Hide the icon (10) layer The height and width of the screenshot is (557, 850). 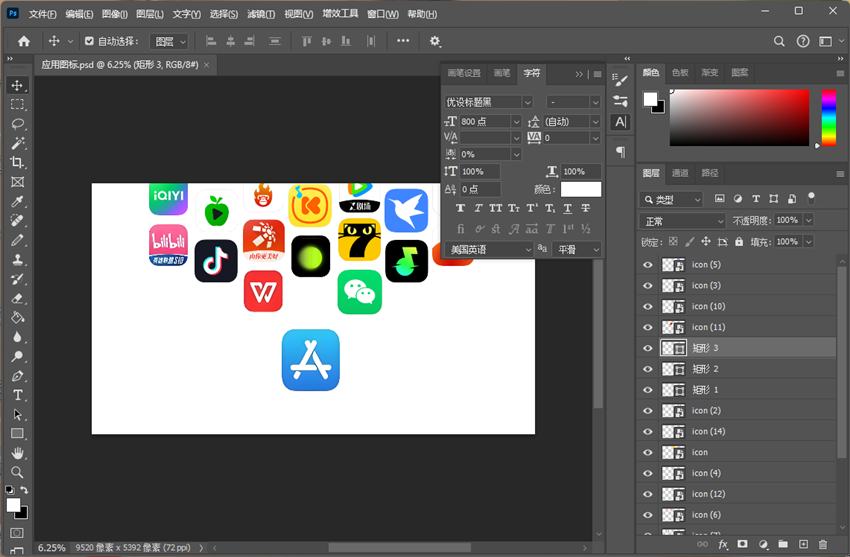648,307
